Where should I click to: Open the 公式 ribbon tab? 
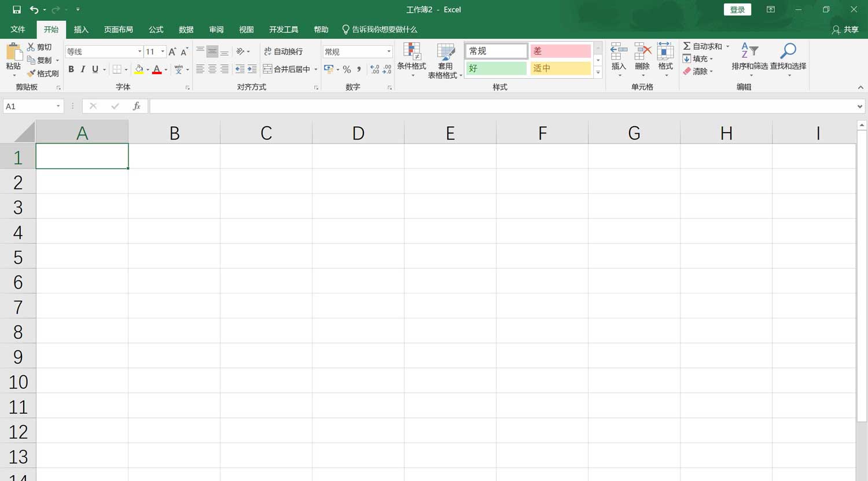pos(155,30)
